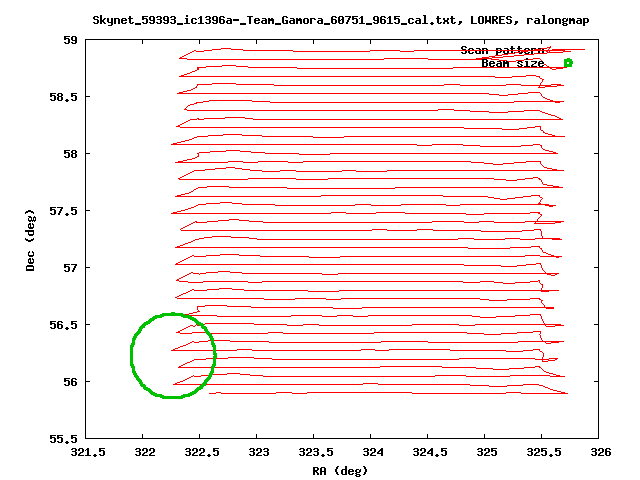Click the Dec axis tick label 58
640x480 pixels.
coord(70,154)
